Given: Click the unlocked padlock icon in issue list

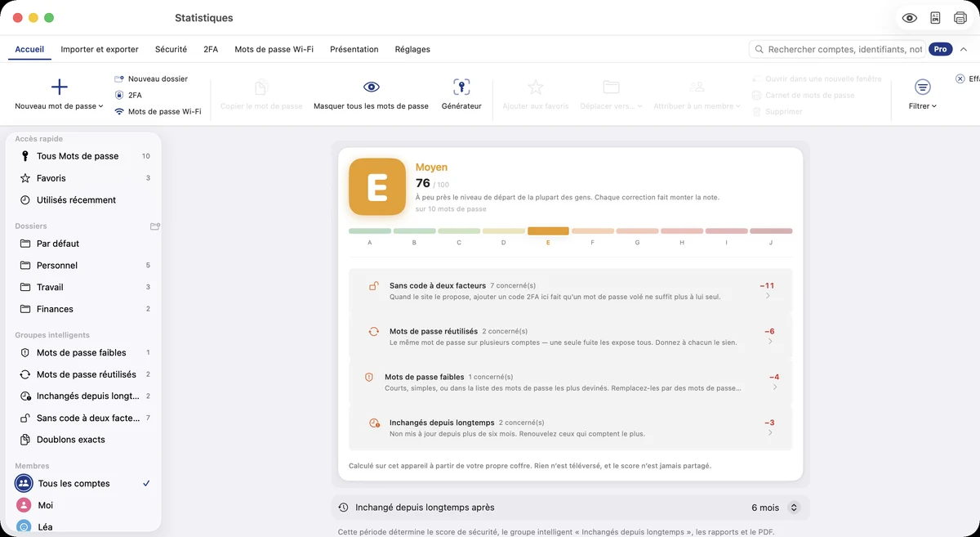Looking at the screenshot, I should pyautogui.click(x=374, y=286).
